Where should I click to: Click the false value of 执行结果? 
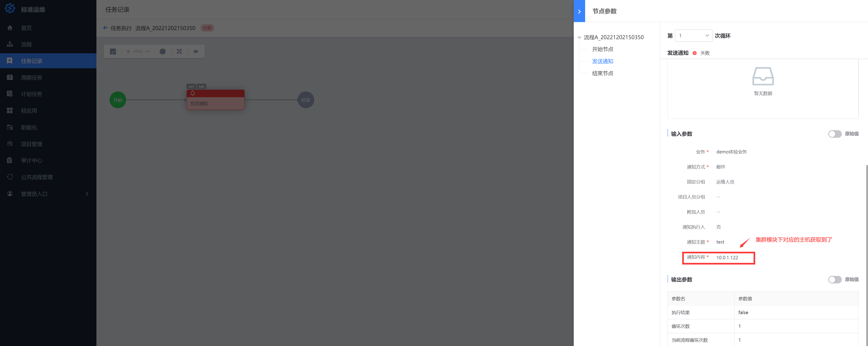click(x=743, y=312)
